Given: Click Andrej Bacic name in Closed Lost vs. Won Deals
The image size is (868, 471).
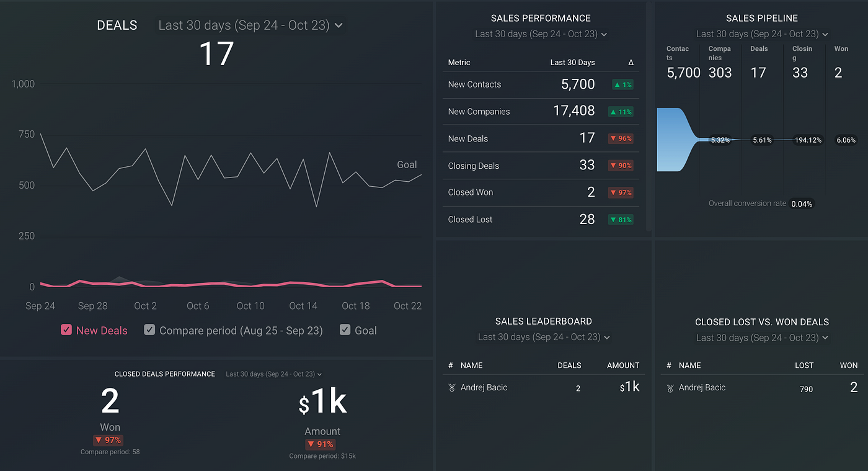Looking at the screenshot, I should [x=702, y=388].
